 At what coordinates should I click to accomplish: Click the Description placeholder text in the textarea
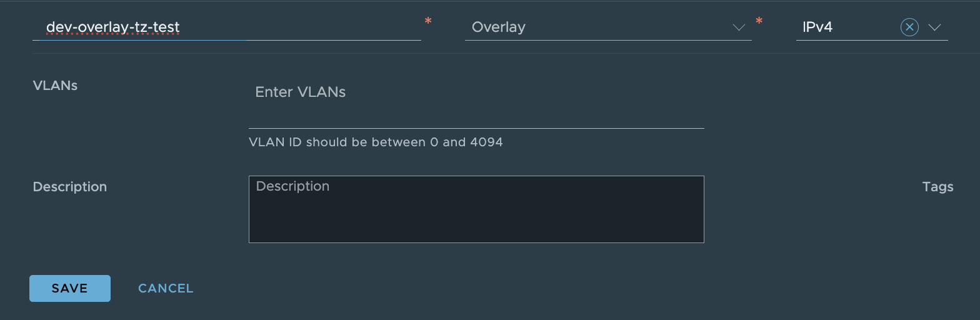point(292,186)
